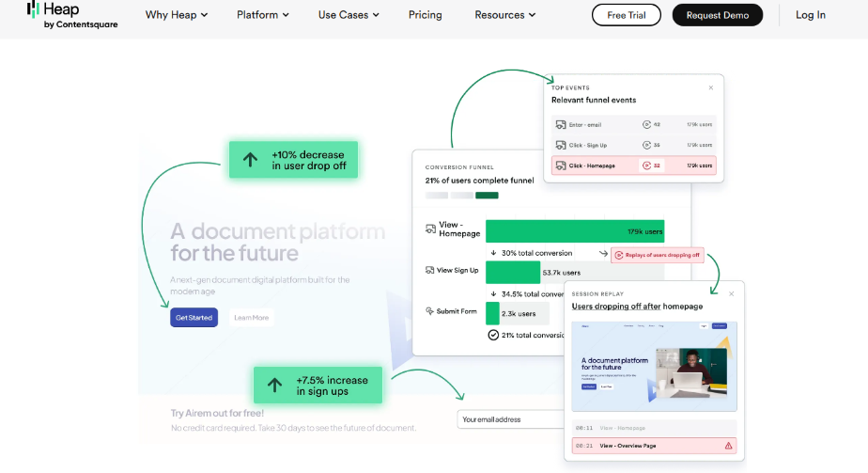Click the down arrow beside 30% total conversion
The image size is (868, 473).
[493, 253]
